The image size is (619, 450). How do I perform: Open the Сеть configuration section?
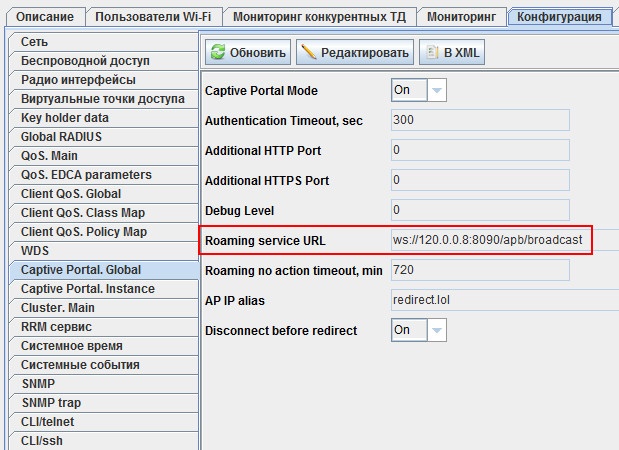(x=35, y=42)
